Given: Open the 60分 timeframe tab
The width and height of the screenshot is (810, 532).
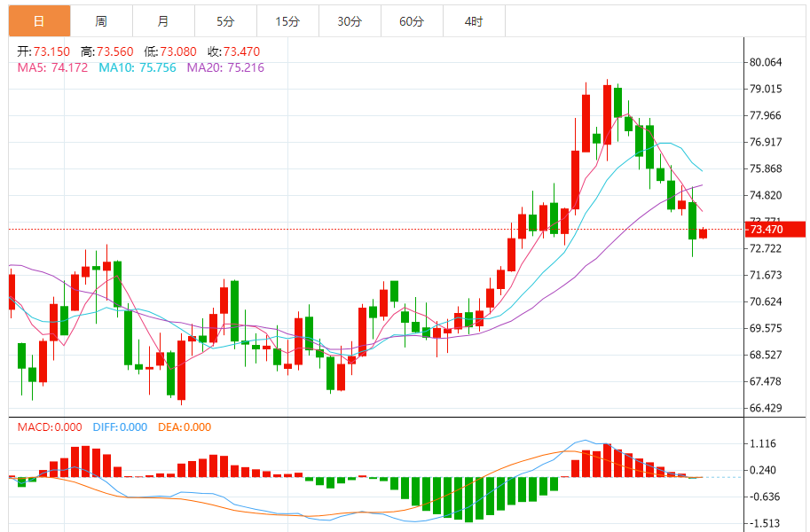Looking at the screenshot, I should (412, 21).
